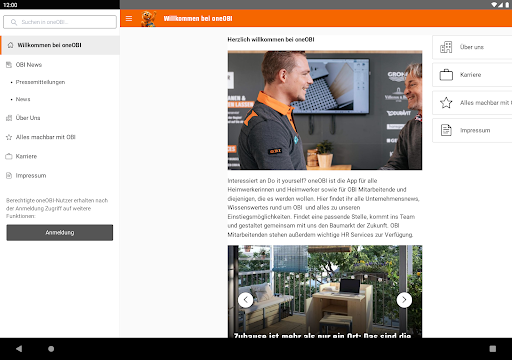This screenshot has height=360, width=512.
Task: Show next carousel slide with right arrow
Action: [x=404, y=300]
